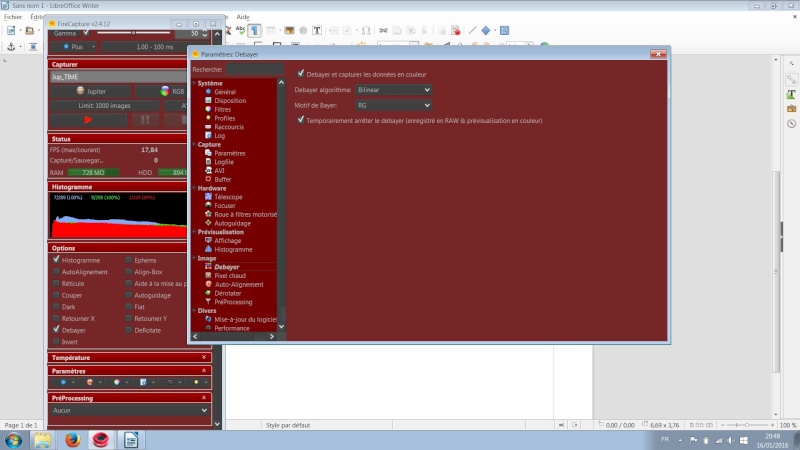The width and height of the screenshot is (800, 450).
Task: Click the Limit: 1000 images button
Action: click(x=104, y=106)
